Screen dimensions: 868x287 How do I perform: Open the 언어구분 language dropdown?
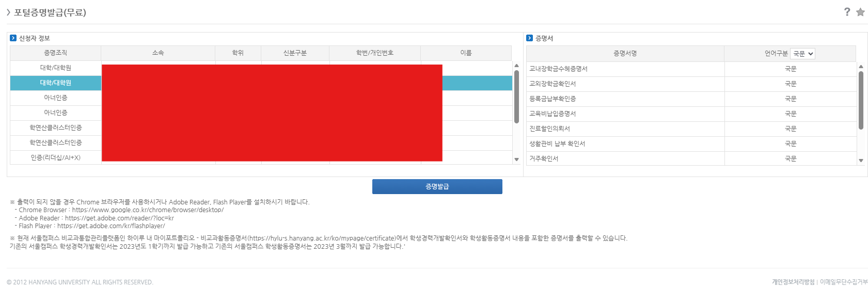pyautogui.click(x=802, y=54)
